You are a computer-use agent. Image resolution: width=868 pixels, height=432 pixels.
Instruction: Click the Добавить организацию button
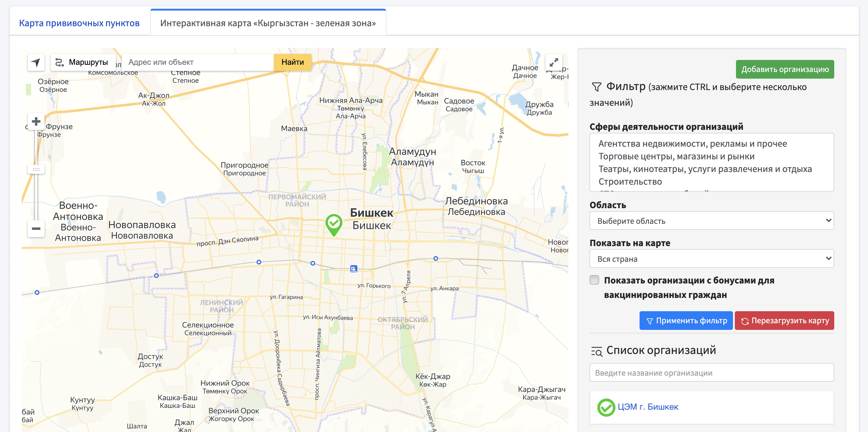[785, 69]
